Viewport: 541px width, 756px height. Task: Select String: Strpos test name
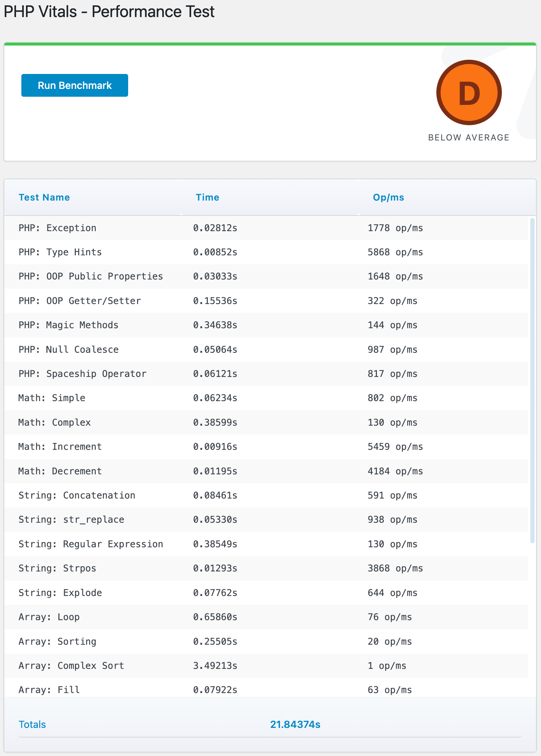57,568
